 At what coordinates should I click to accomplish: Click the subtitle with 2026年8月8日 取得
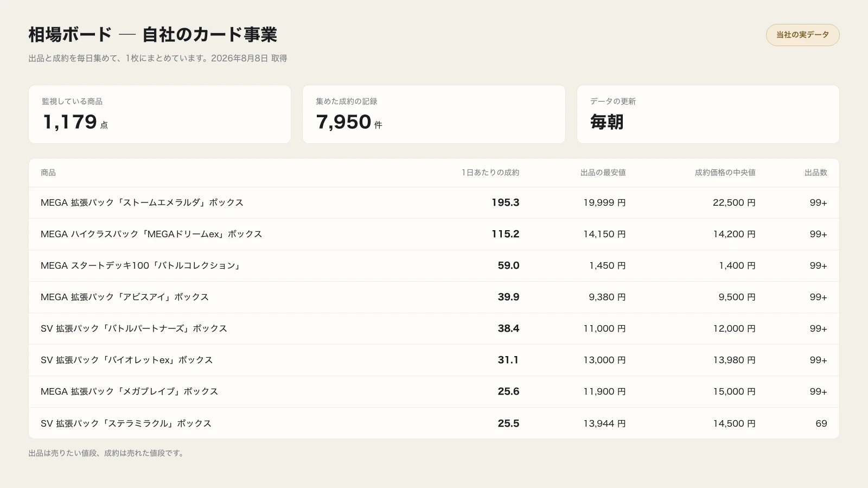coord(158,58)
